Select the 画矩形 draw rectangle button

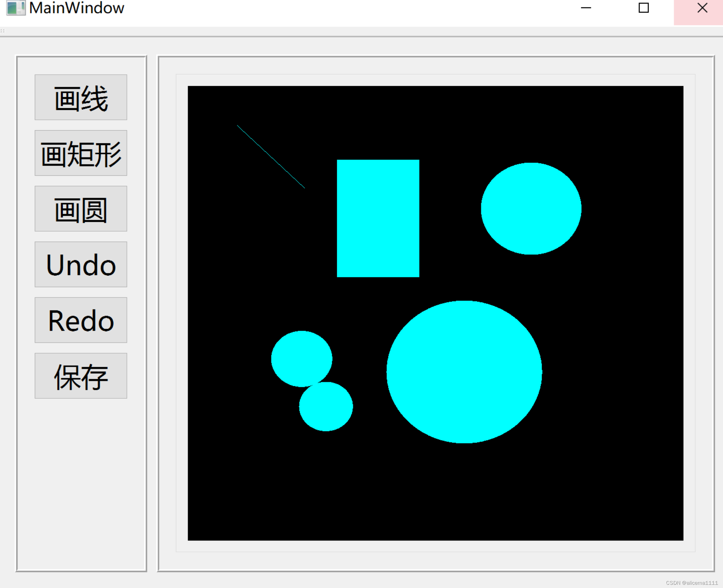coord(81,153)
